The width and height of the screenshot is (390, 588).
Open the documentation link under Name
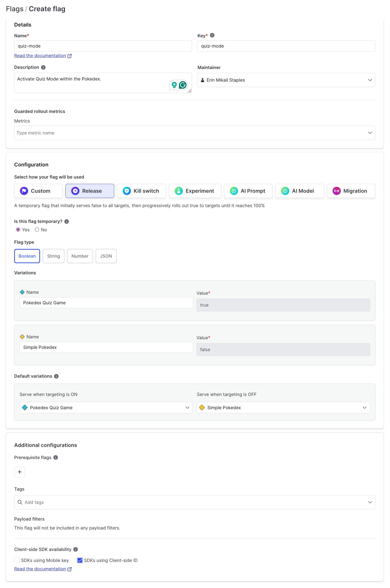[x=40, y=56]
